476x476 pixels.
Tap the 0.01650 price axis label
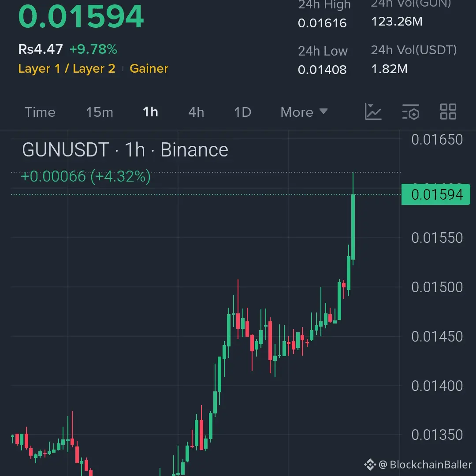pos(437,140)
